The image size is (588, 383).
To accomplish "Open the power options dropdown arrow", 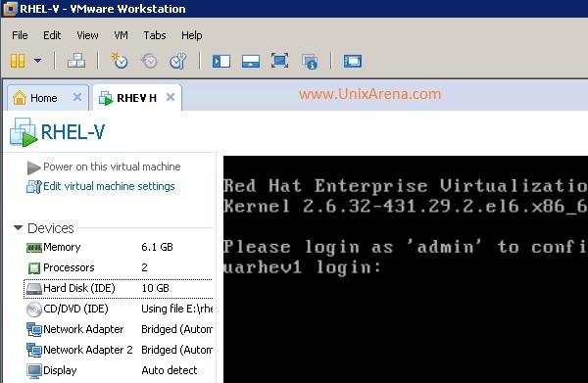I will point(38,61).
